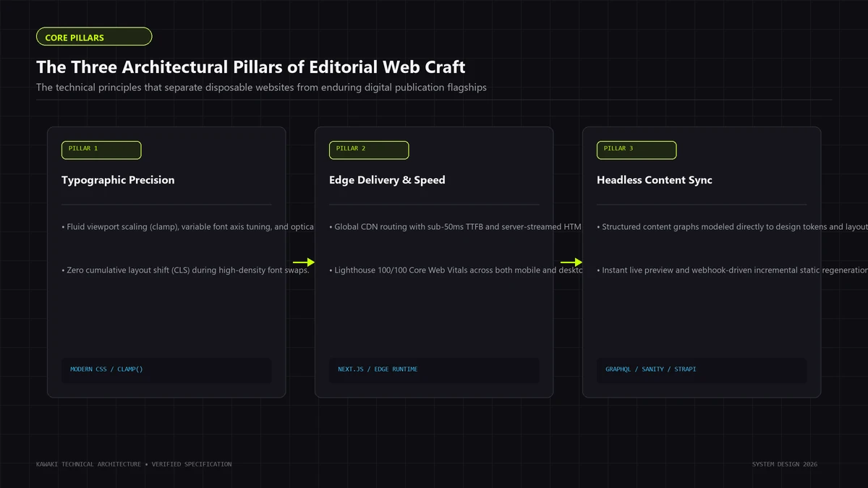
Task: Select the Typographic Precision heading
Action: (118, 180)
